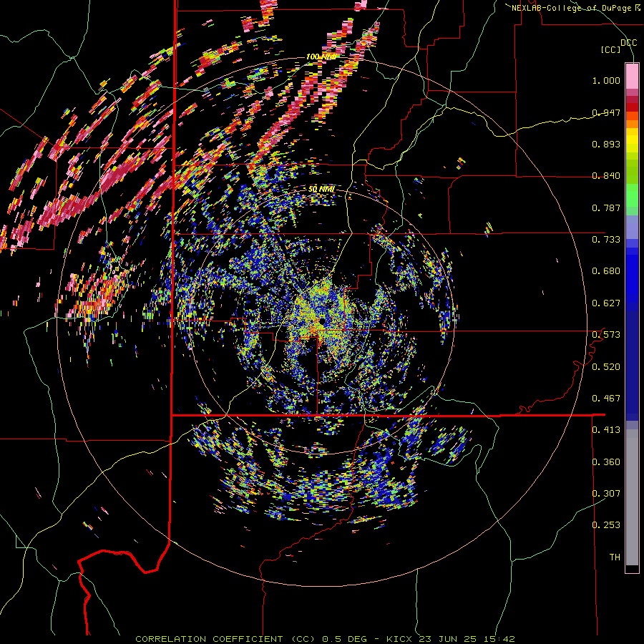Click the black radar site dot at center
The width and height of the screenshot is (644, 644).
tap(323, 321)
